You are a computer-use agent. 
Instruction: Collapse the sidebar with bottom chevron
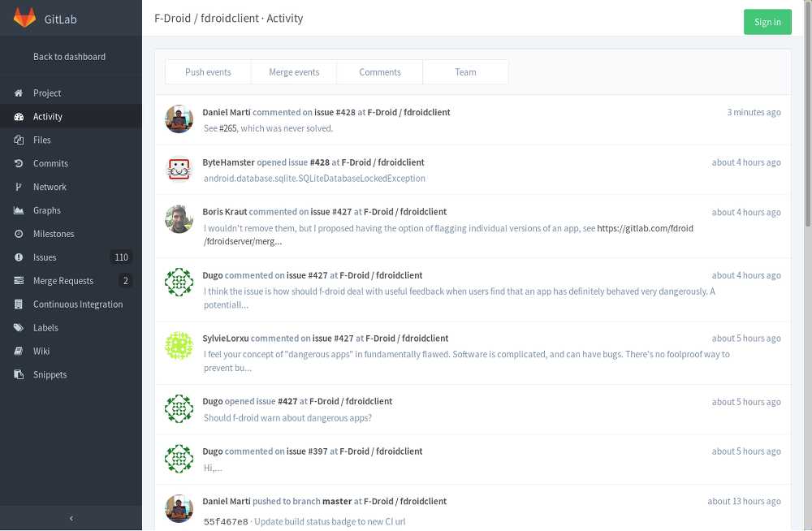coord(71,518)
